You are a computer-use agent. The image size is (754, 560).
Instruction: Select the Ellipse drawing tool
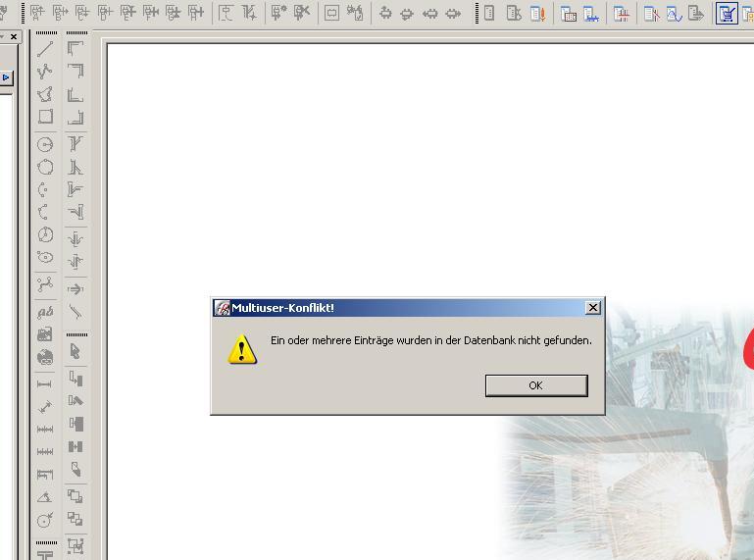pos(45,257)
